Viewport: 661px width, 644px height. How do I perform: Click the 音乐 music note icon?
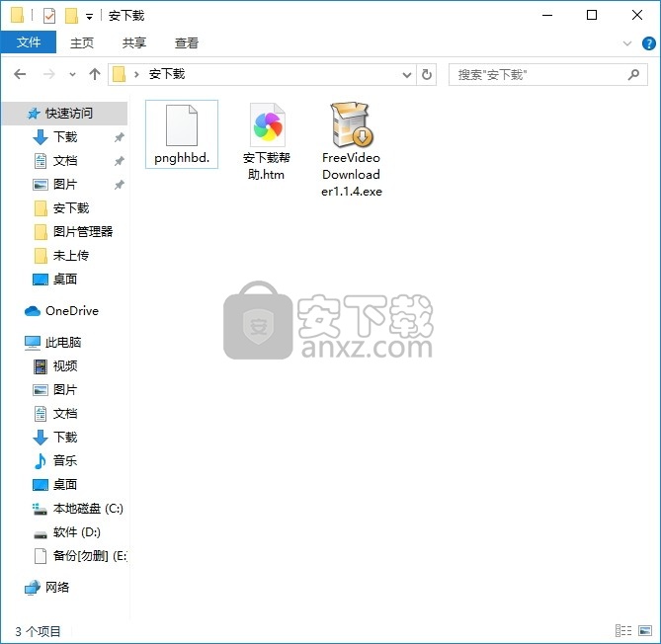point(41,460)
